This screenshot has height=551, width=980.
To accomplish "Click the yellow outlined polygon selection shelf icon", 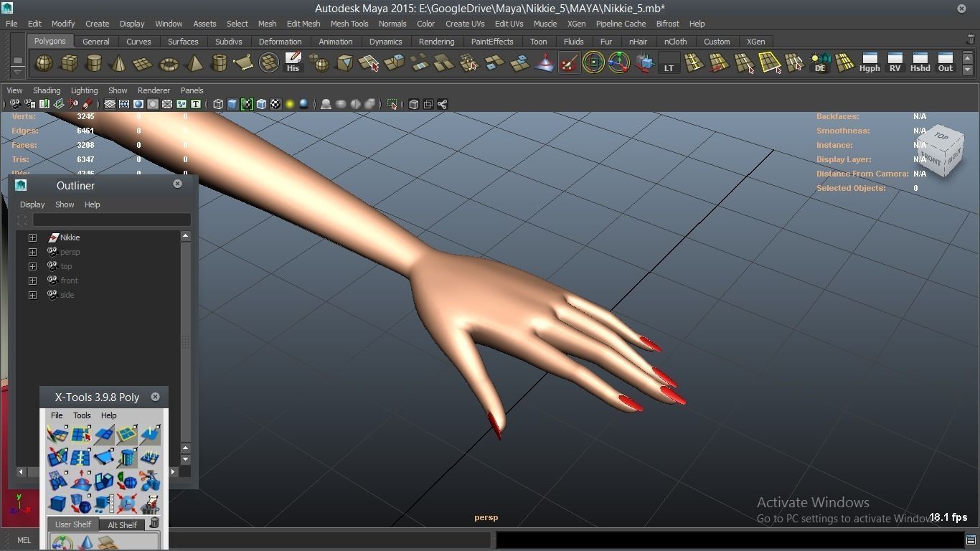I will 769,63.
